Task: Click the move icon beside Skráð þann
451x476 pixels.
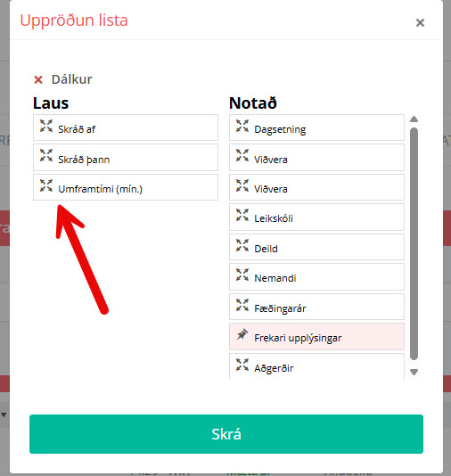Action: click(x=46, y=155)
